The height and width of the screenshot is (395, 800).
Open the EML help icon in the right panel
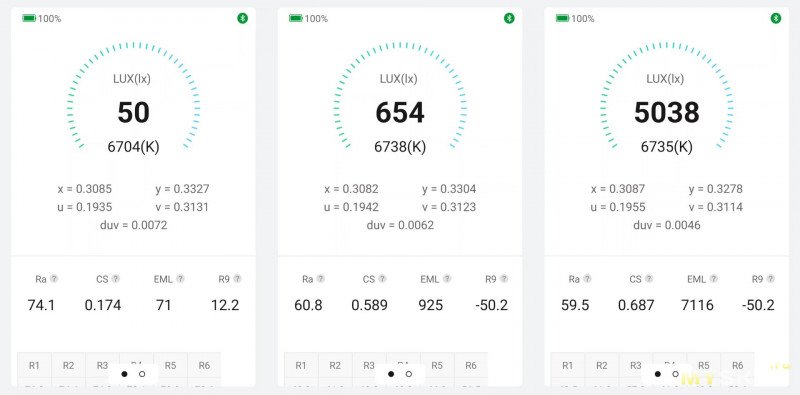point(714,279)
